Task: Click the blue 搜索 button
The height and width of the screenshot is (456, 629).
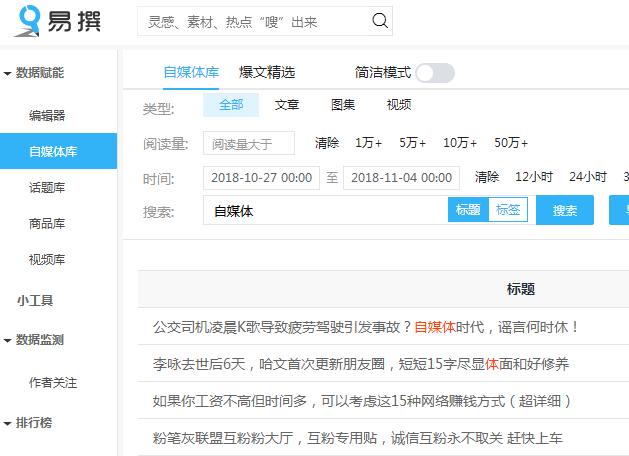Action: point(565,210)
